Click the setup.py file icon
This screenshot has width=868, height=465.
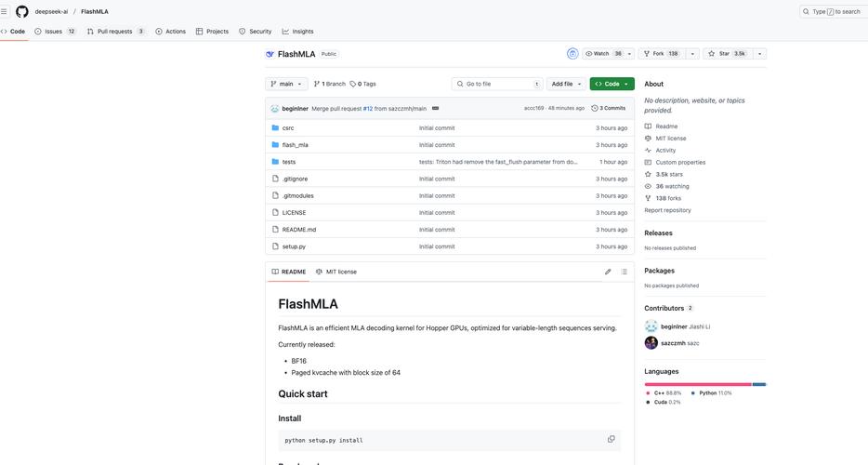click(x=275, y=246)
